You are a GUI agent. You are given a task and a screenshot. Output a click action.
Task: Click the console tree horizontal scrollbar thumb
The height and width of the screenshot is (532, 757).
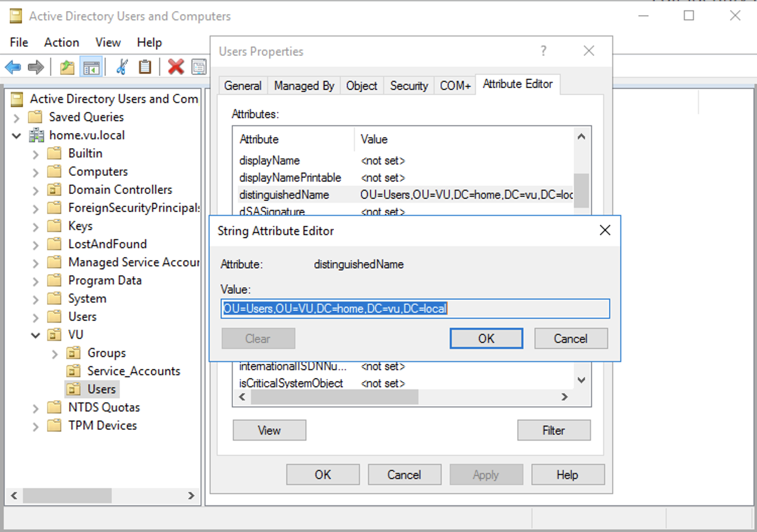click(67, 496)
